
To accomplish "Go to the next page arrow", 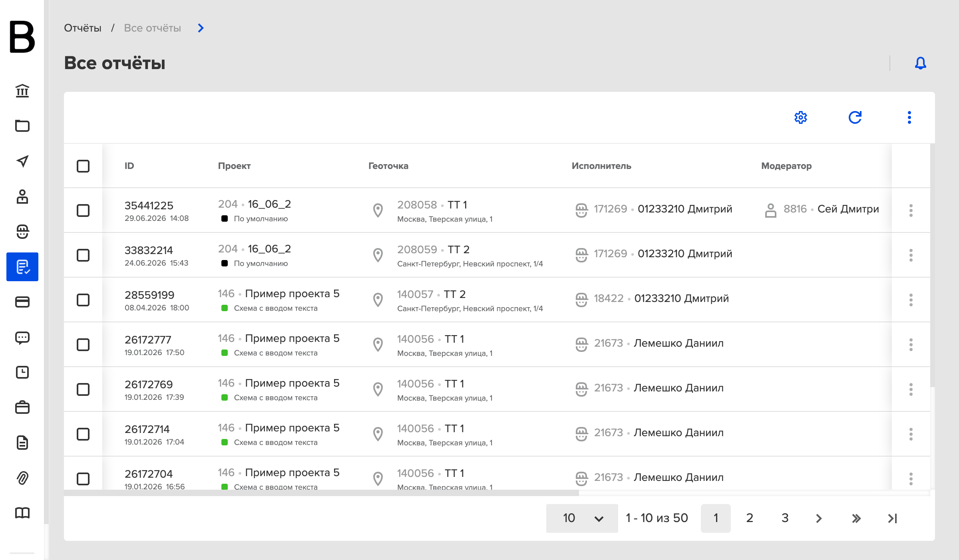I will point(819,518).
